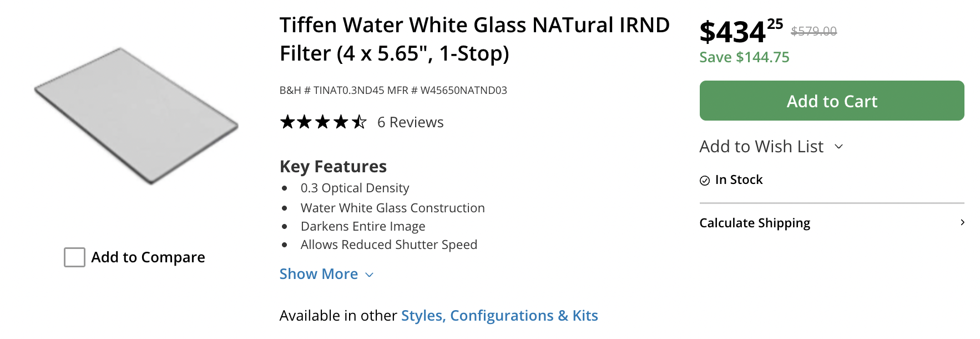Click the Save $144.75 savings text
The width and height of the screenshot is (980, 339).
coord(744,57)
